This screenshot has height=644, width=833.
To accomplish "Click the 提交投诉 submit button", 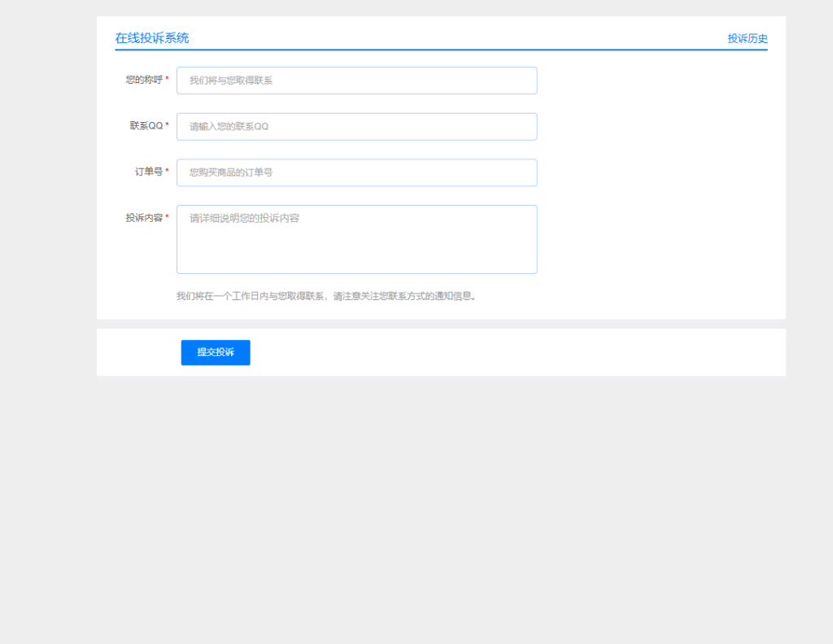I will pyautogui.click(x=215, y=352).
